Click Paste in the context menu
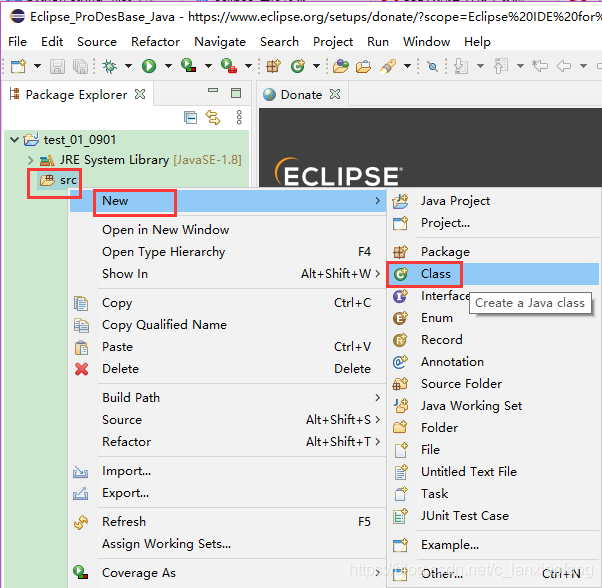Viewport: 602px width, 588px height. pos(227,347)
